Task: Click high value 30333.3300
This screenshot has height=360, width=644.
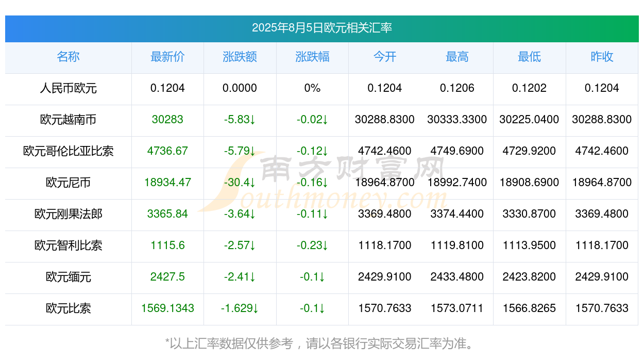Action: pos(457,120)
